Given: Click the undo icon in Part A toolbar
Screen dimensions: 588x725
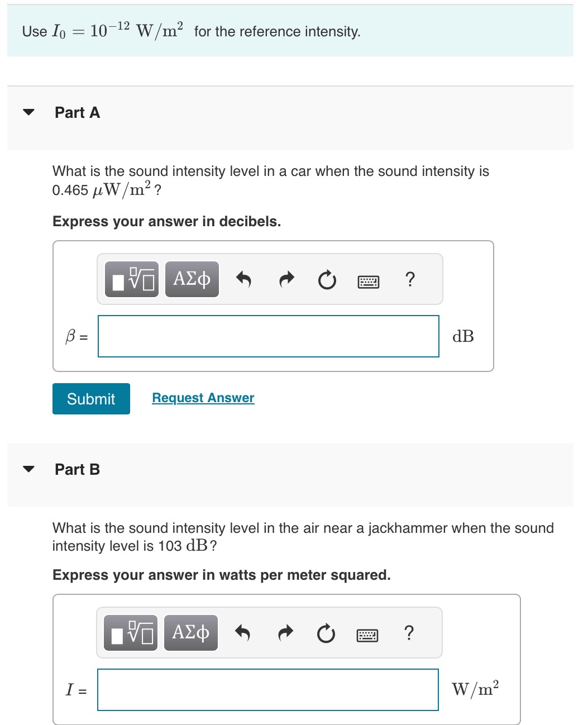Looking at the screenshot, I should point(244,279).
